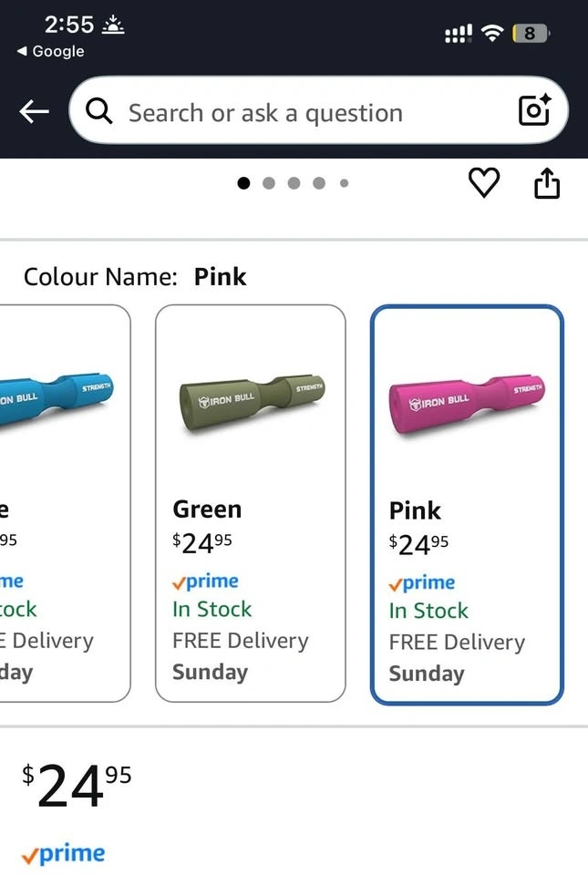Return to Google via status bar link

pos(51,52)
